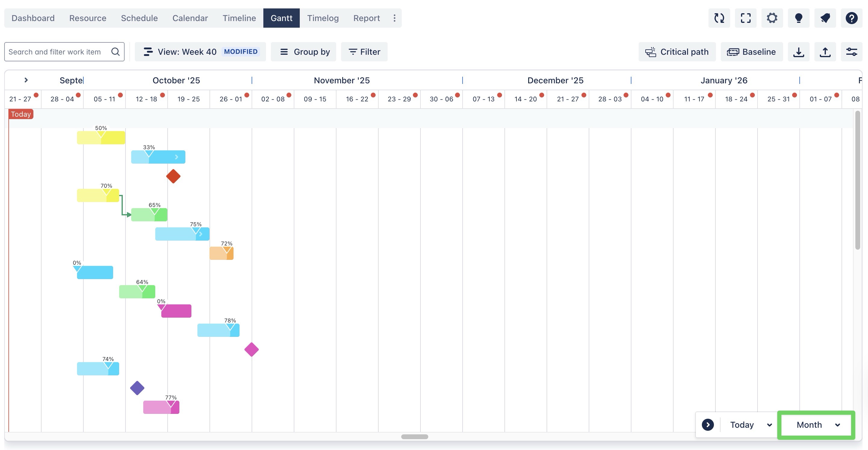Switch to the Timeline tab
Image resolution: width=868 pixels, height=450 pixels.
[x=239, y=18]
